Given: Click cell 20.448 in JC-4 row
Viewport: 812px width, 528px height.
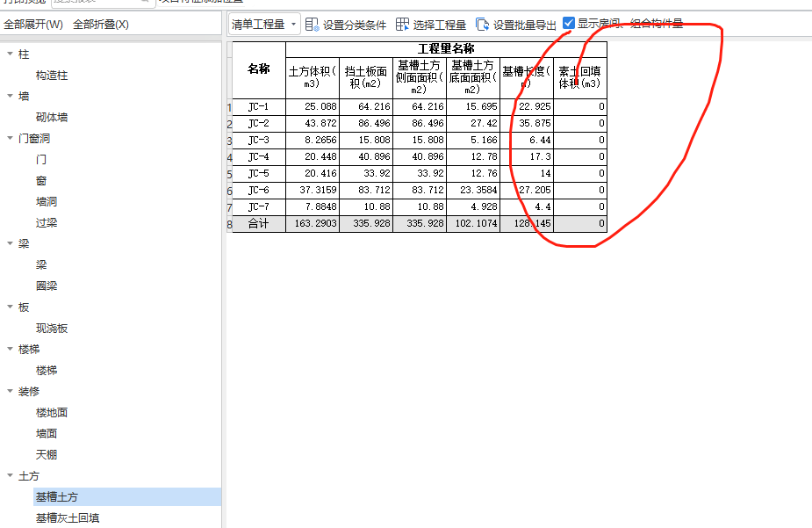Looking at the screenshot, I should pos(313,156).
